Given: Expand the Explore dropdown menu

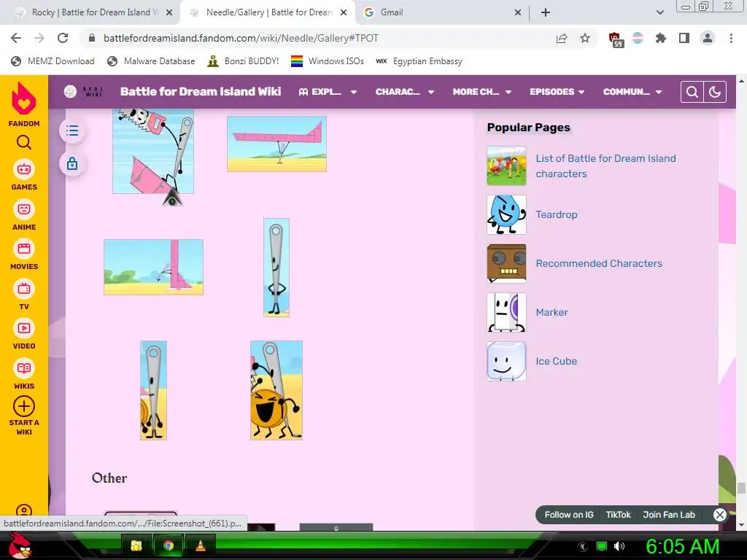Looking at the screenshot, I should 328,92.
